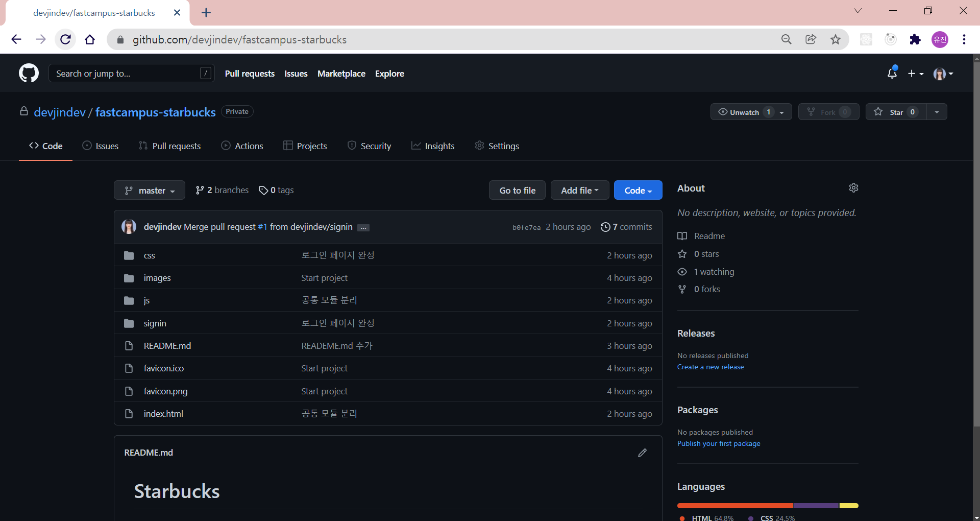The height and width of the screenshot is (521, 980).
Task: Go back to previous page
Action: click(16, 39)
